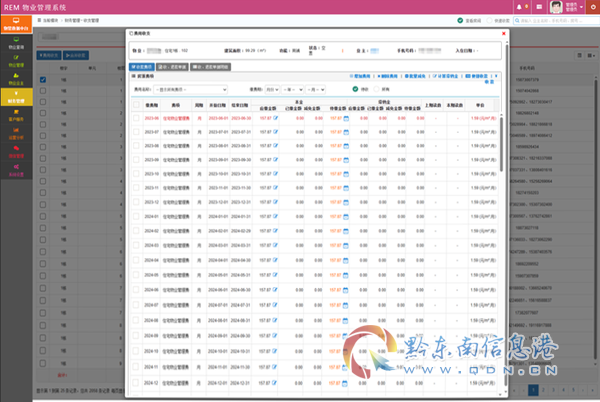Click the calendar icon in the 2023-12 row
This screenshot has width=600, height=402.
[346, 202]
